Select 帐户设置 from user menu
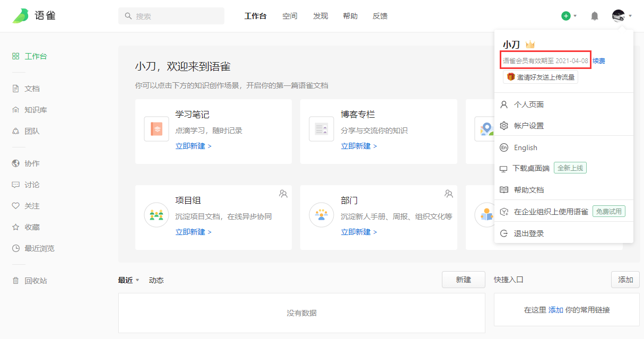The height and width of the screenshot is (339, 644). click(x=528, y=126)
